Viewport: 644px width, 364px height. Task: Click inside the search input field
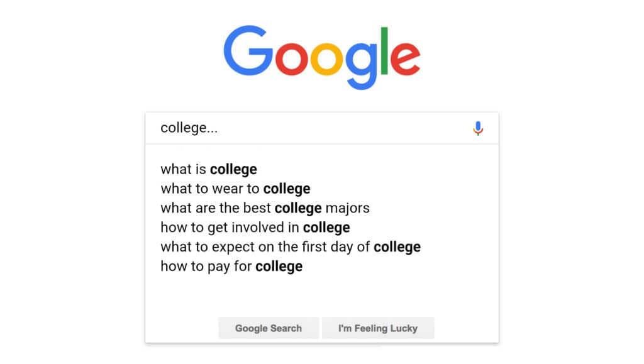click(283, 128)
